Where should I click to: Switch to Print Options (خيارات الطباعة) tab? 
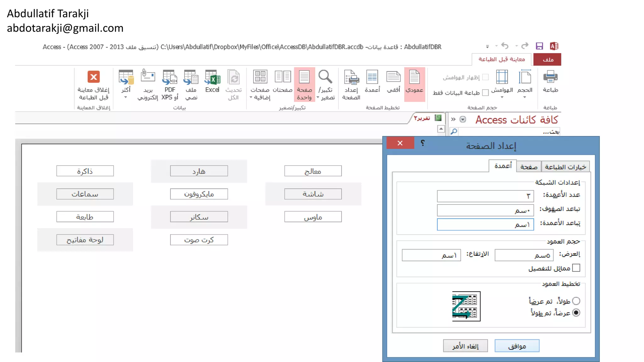pos(565,167)
